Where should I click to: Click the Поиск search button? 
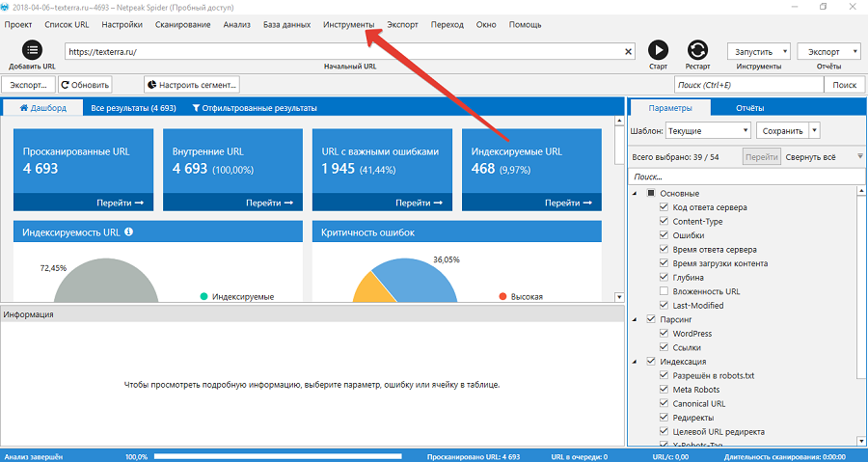(844, 85)
